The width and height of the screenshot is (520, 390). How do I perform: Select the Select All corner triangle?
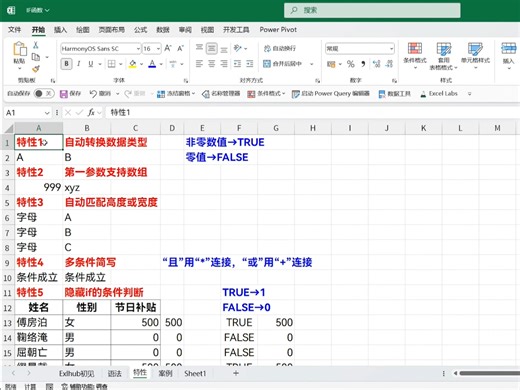(9, 128)
